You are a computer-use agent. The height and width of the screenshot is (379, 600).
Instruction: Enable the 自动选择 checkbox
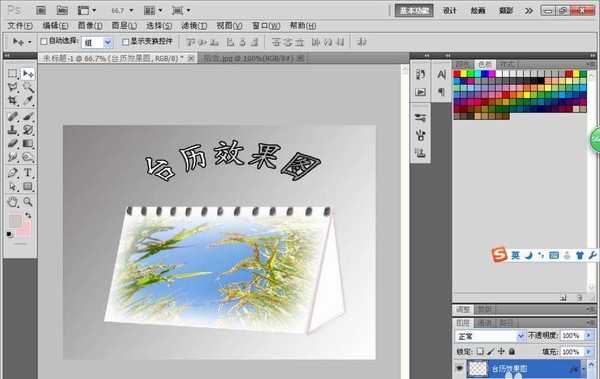click(x=44, y=41)
